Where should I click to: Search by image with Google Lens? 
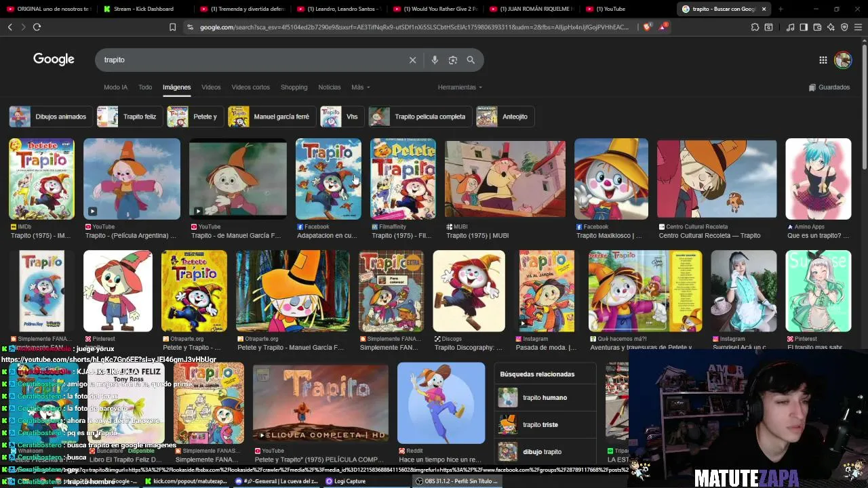pyautogui.click(x=453, y=60)
